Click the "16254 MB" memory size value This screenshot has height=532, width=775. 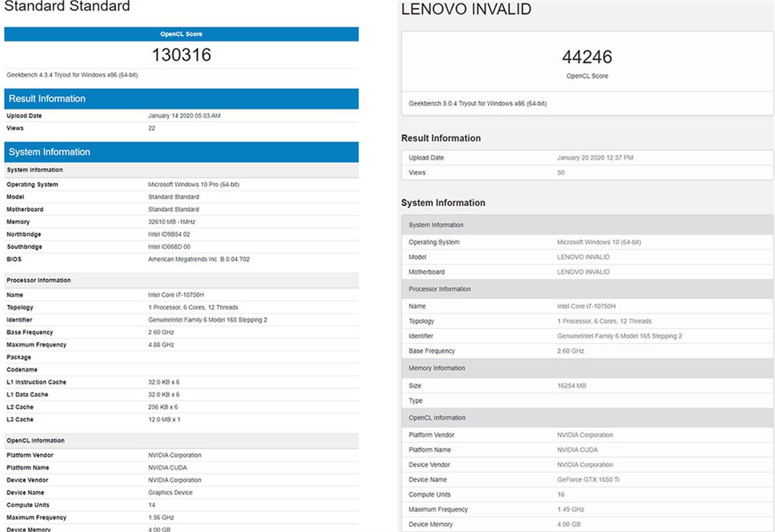click(571, 386)
